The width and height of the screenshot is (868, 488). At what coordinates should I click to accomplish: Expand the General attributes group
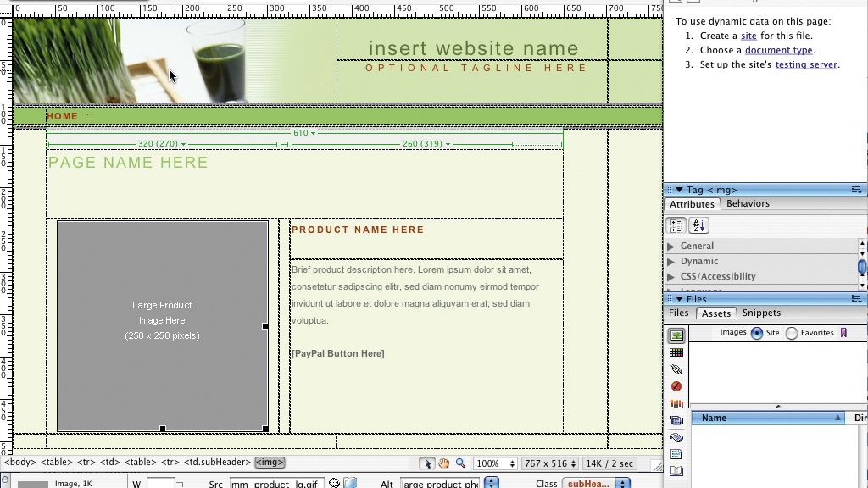[671, 247]
